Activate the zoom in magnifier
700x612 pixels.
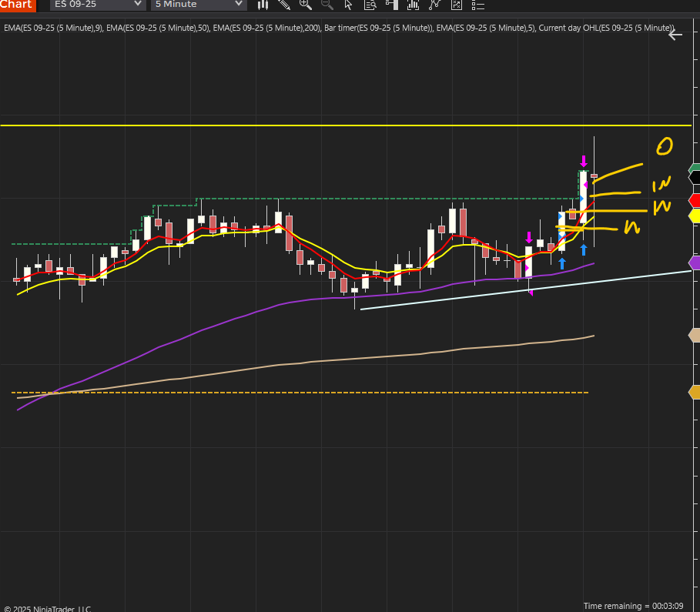[x=306, y=5]
